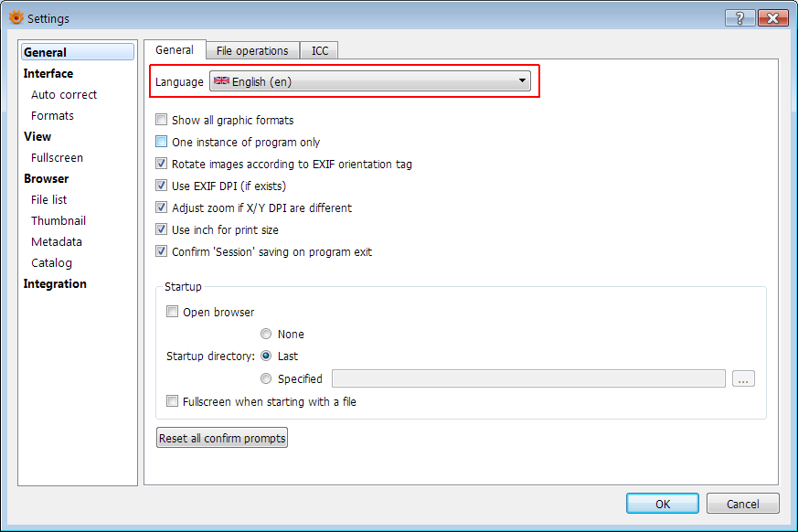
Task: Choose Specified startup directory radio button
Action: pyautogui.click(x=266, y=378)
